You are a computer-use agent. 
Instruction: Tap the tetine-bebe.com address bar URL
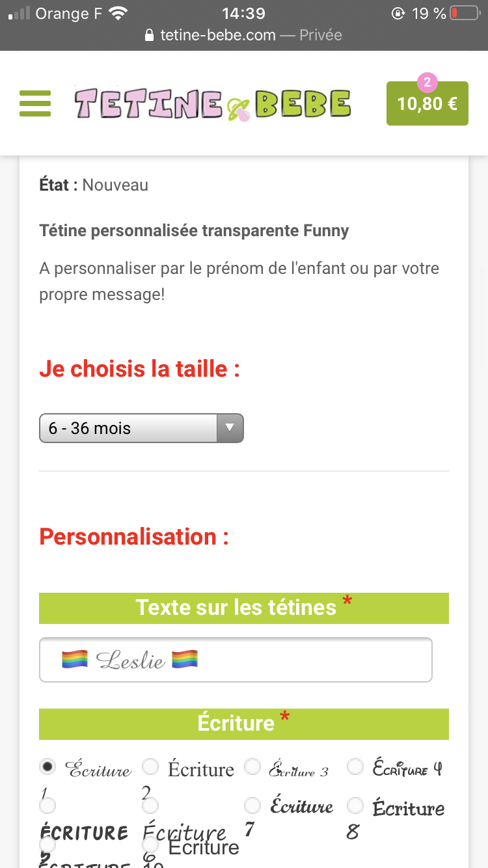point(218,35)
